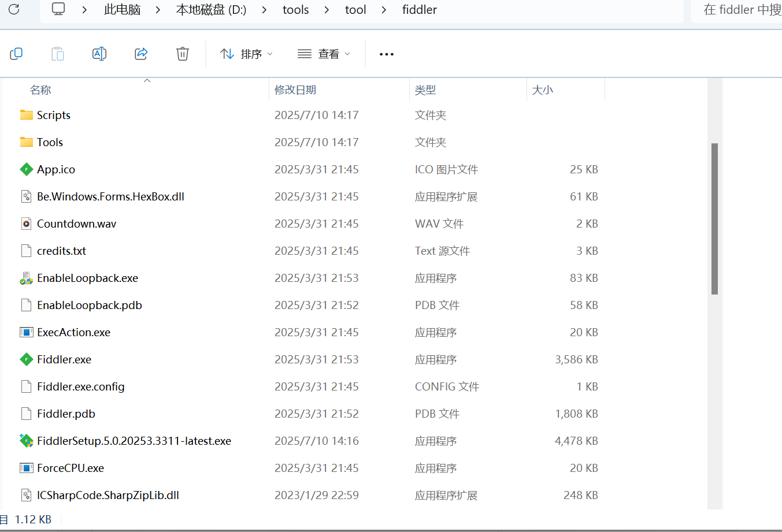Click the 1.12 KB status bar text
The height and width of the screenshot is (532, 782).
coord(33,519)
